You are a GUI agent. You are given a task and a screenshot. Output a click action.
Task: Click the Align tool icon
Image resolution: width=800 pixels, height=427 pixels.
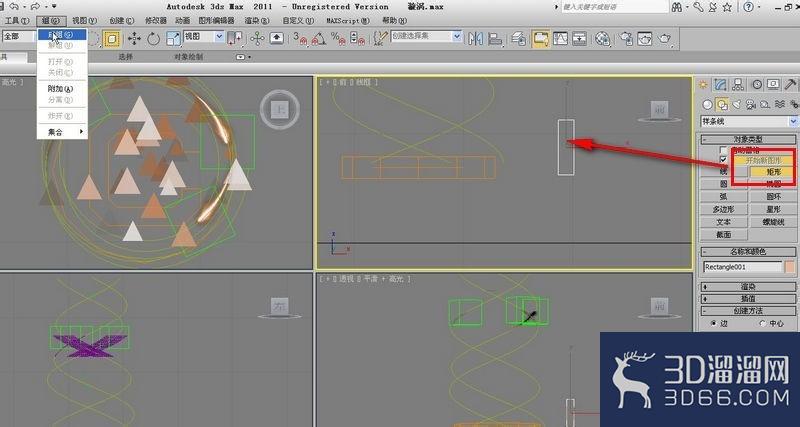495,38
